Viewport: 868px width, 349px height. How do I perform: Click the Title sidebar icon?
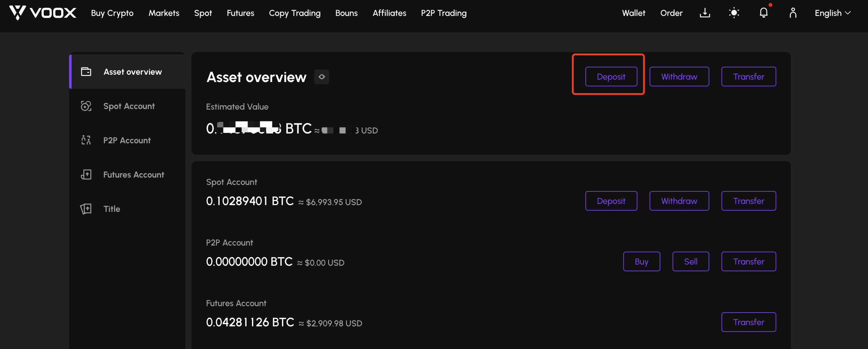[x=86, y=209]
